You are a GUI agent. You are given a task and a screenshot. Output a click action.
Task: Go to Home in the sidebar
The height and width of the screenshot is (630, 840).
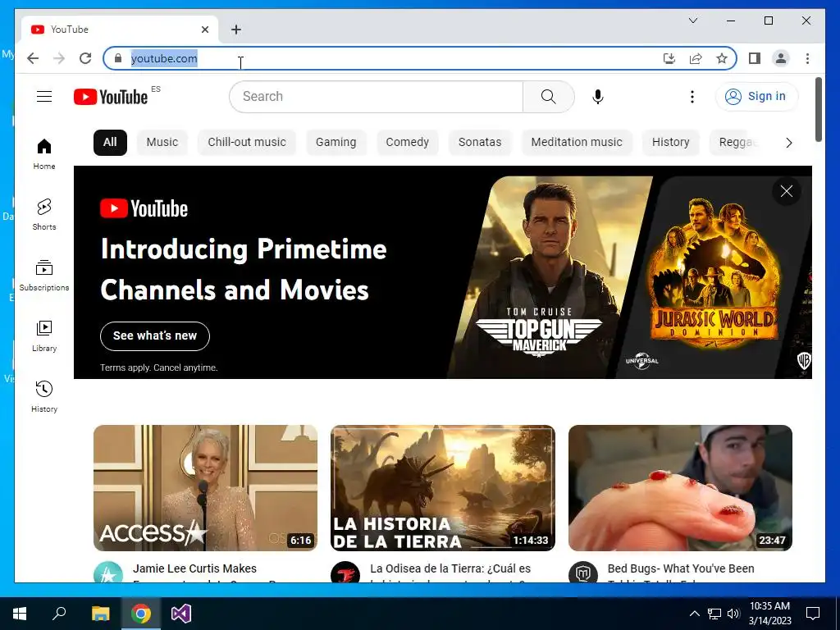pyautogui.click(x=44, y=154)
